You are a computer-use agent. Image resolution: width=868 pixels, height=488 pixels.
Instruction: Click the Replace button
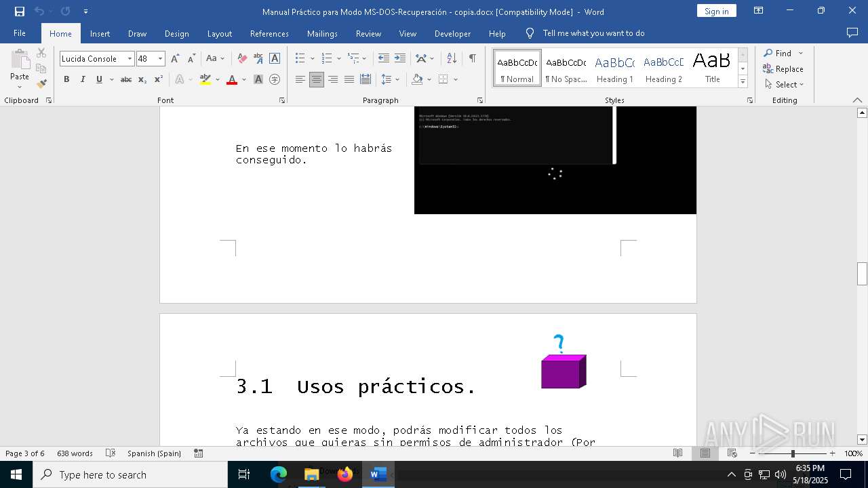coord(783,69)
